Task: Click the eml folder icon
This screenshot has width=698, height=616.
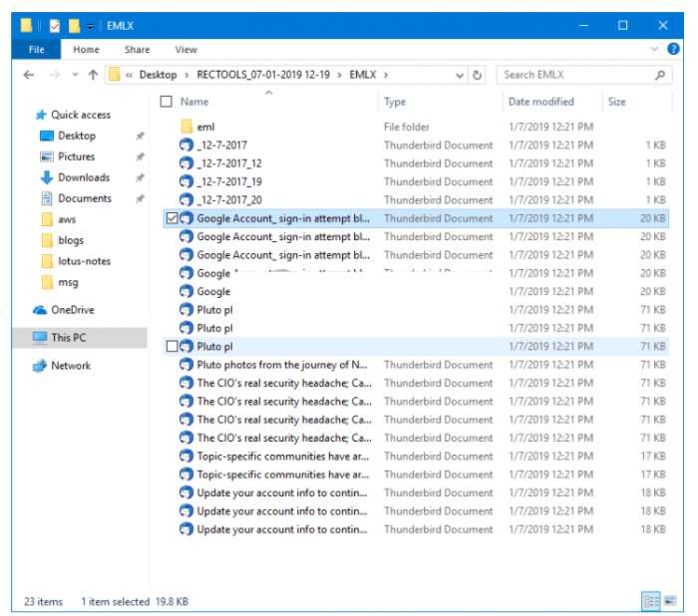Action: [185, 127]
